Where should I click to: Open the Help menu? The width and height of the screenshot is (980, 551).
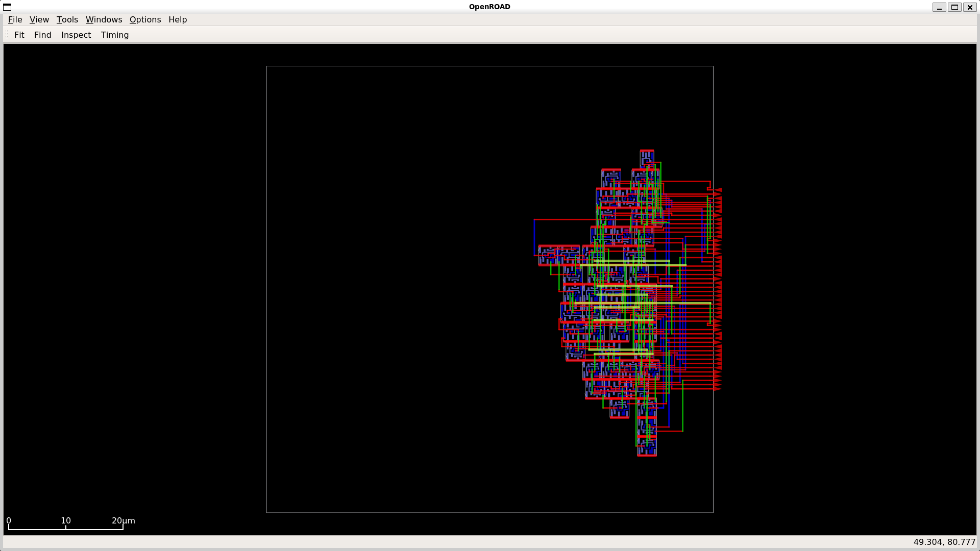pyautogui.click(x=178, y=19)
